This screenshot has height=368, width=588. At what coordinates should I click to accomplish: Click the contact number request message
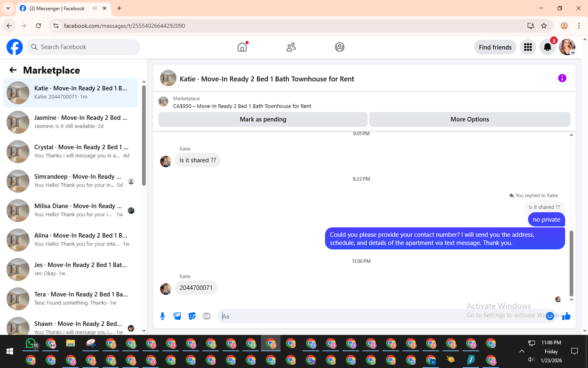click(445, 239)
